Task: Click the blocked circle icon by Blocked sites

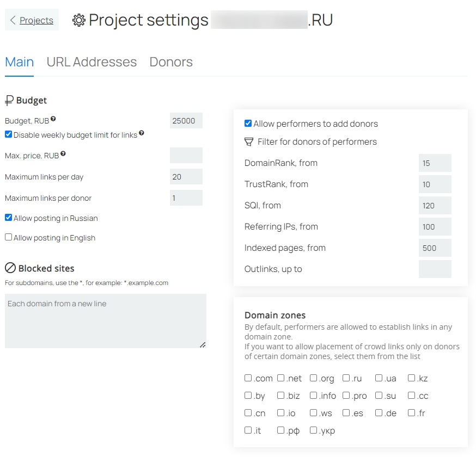Action: pos(10,268)
